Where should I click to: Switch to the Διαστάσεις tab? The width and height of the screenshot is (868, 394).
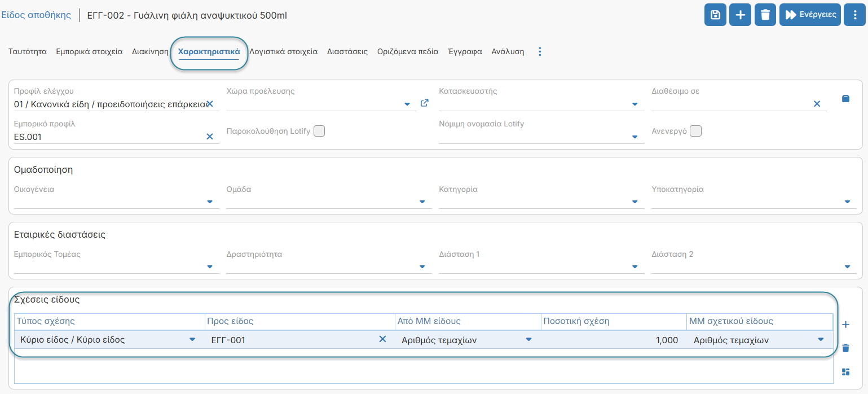click(347, 51)
